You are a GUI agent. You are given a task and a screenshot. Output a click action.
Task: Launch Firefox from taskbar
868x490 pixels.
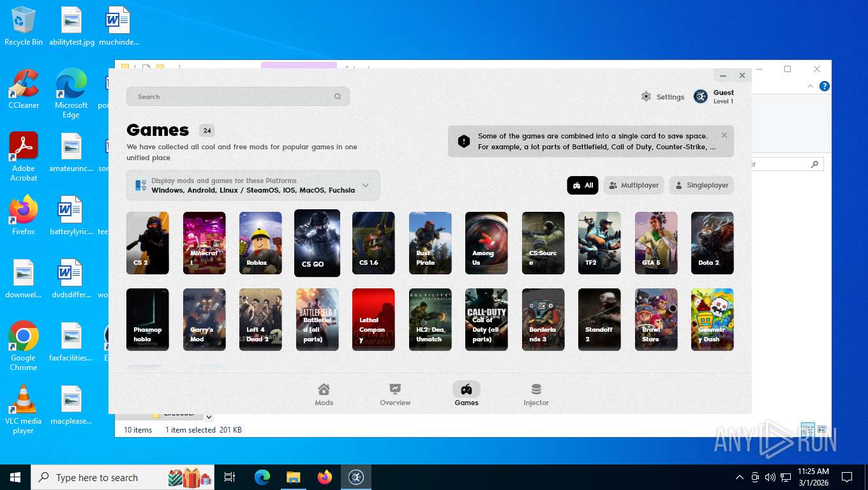click(x=325, y=477)
